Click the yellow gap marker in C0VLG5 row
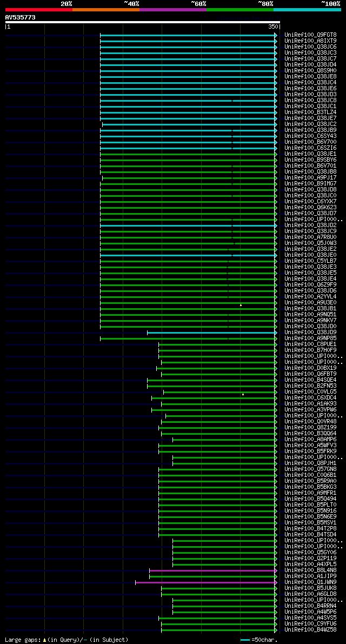346x644 pixels. (243, 394)
